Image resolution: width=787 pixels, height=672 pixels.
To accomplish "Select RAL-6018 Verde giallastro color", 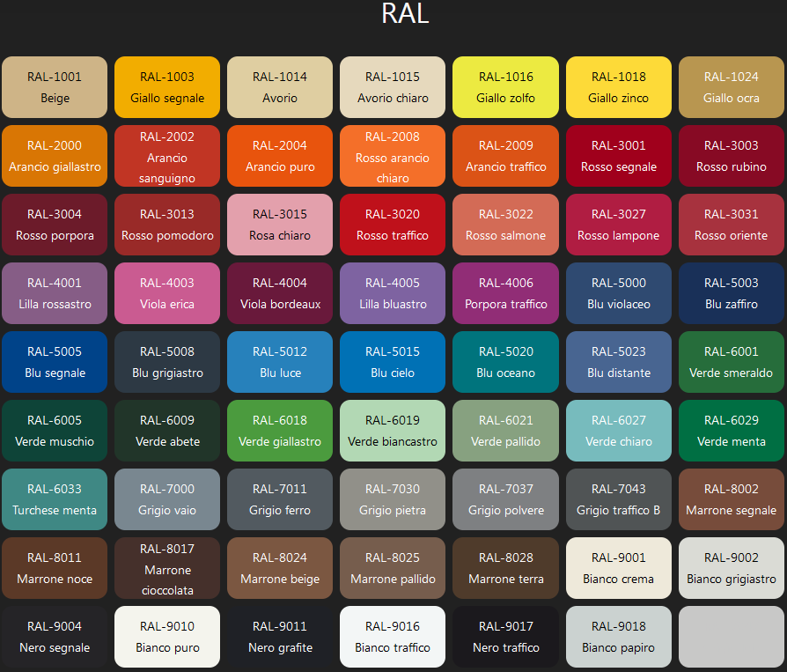I will pos(280,431).
